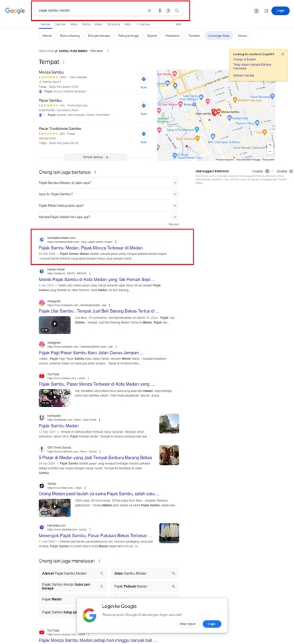Screen dimensions: 294x644
Task: Open Menengok Pajak Sambu Merdeka.com result
Action: 96,536
